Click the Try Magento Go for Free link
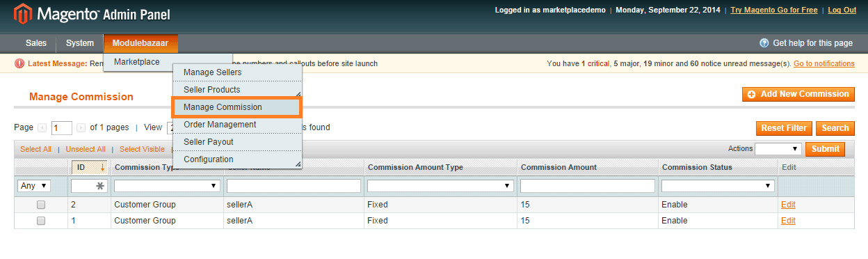This screenshot has width=868, height=259. point(774,10)
